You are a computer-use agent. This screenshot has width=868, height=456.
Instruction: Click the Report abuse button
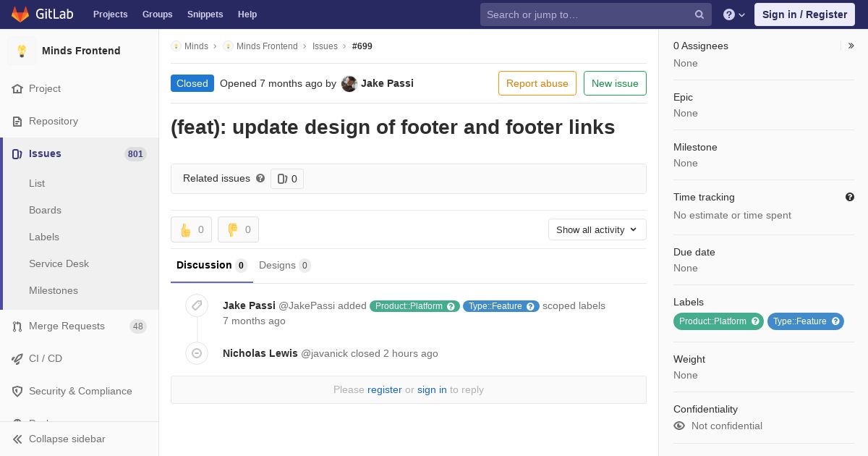point(537,83)
